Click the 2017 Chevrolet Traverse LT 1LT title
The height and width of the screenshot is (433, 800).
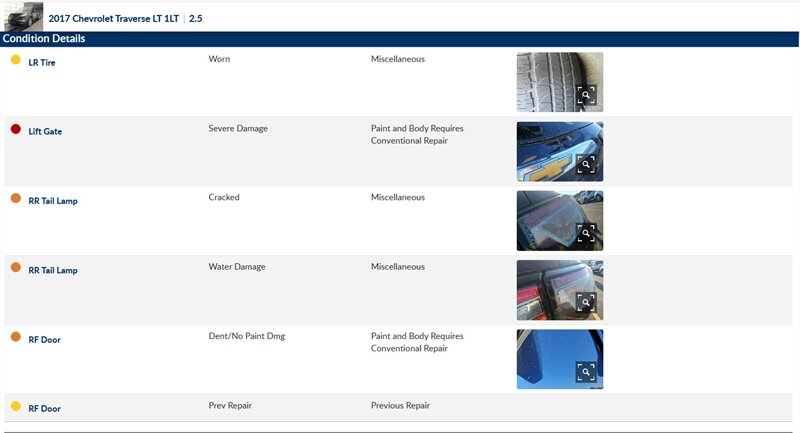click(114, 18)
